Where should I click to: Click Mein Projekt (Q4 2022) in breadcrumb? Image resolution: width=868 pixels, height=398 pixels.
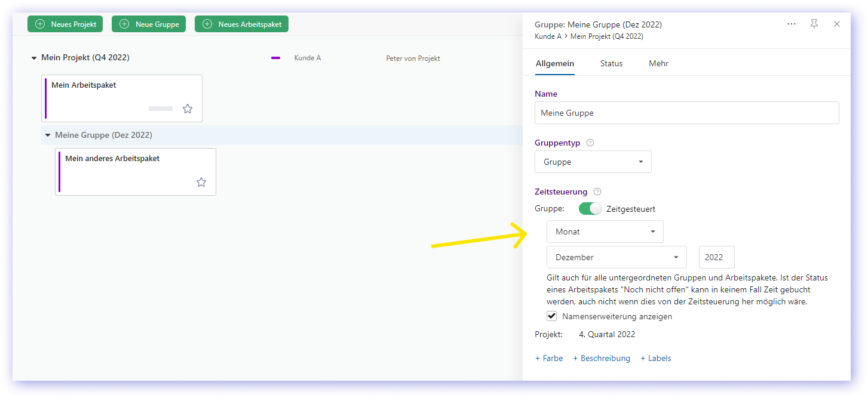click(606, 36)
